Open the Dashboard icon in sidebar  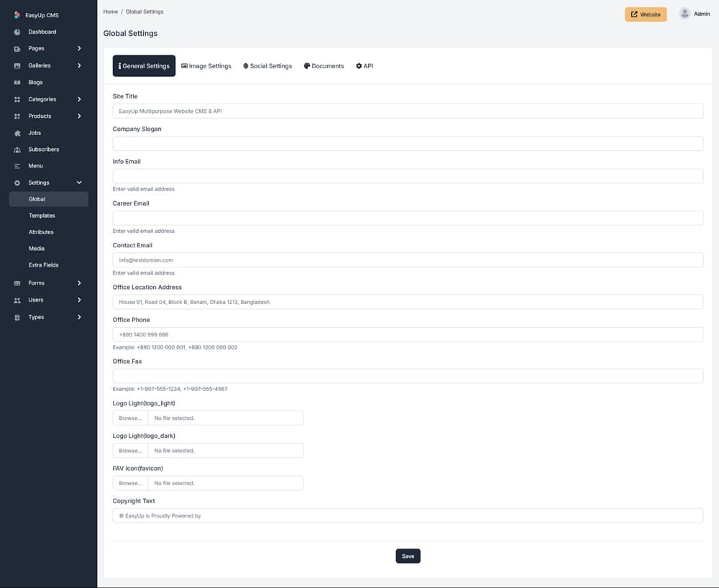17,32
